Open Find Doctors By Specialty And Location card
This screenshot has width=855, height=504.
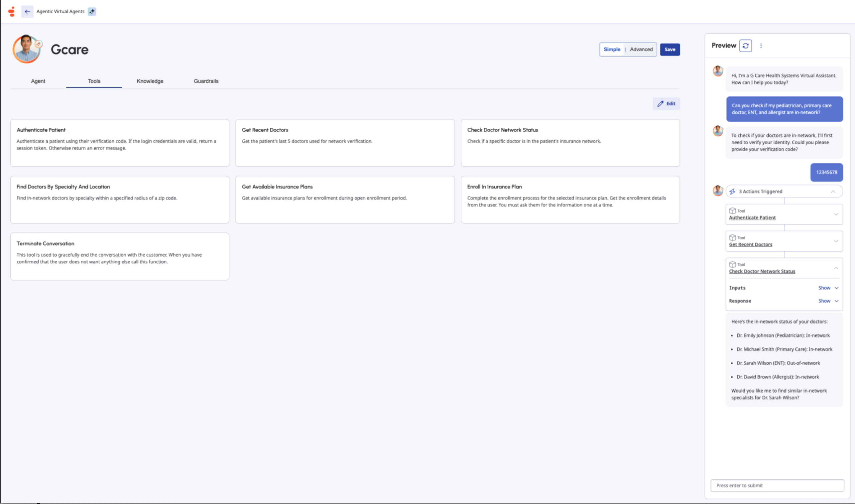120,200
